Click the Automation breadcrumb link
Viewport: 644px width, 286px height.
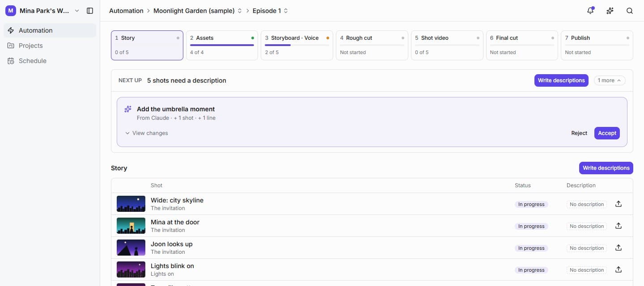tap(126, 11)
